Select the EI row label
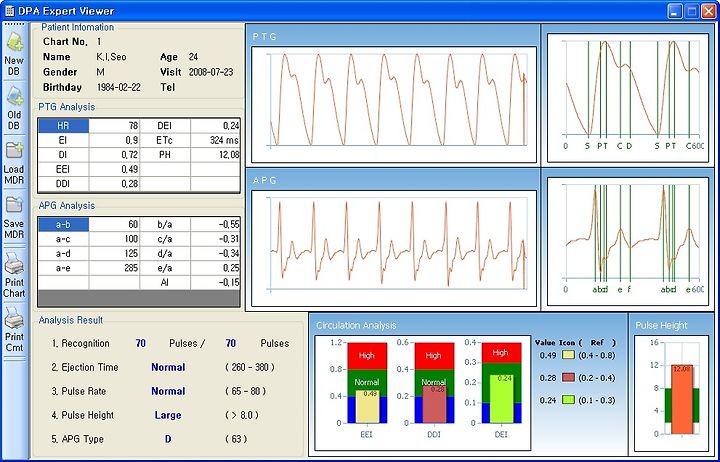The width and height of the screenshot is (720, 462). pyautogui.click(x=63, y=140)
